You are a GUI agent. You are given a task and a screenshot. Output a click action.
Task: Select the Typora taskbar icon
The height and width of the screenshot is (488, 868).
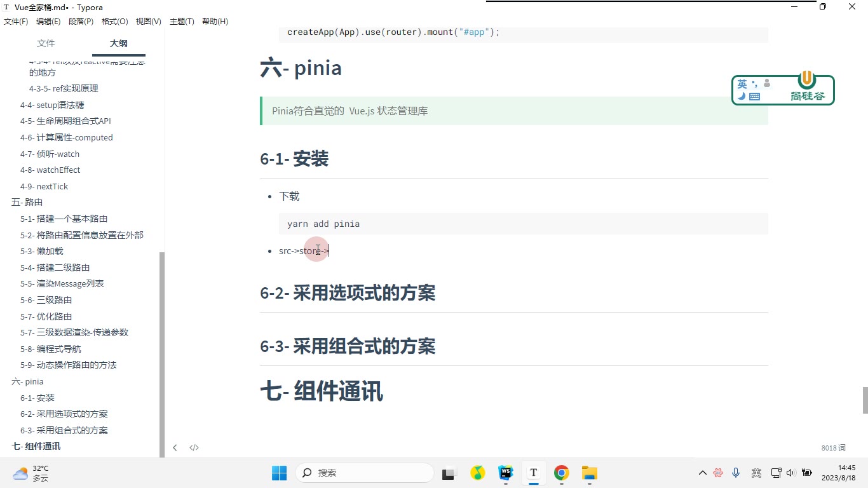click(533, 473)
